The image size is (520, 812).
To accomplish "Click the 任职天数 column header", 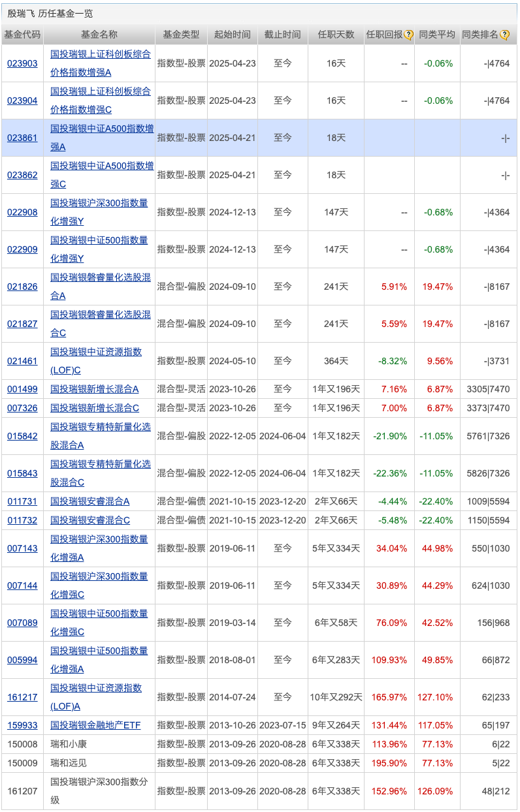I will (336, 35).
